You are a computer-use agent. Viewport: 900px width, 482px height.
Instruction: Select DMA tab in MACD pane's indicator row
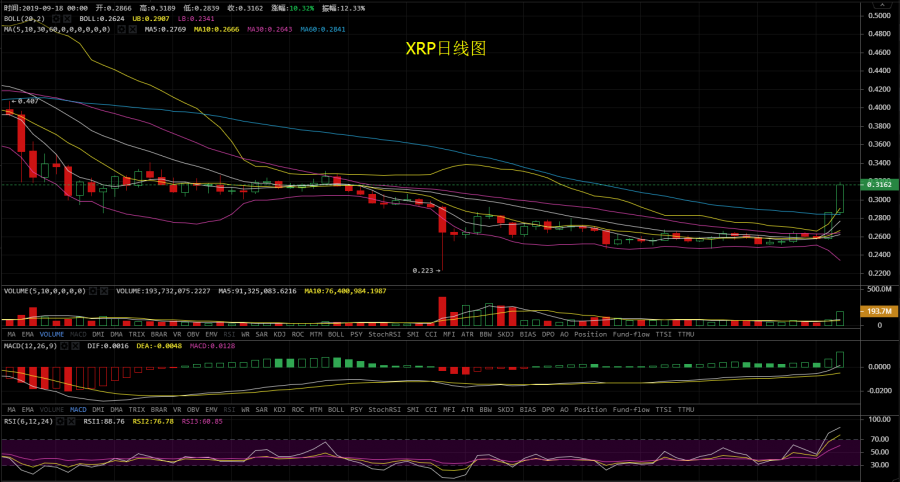click(x=117, y=410)
